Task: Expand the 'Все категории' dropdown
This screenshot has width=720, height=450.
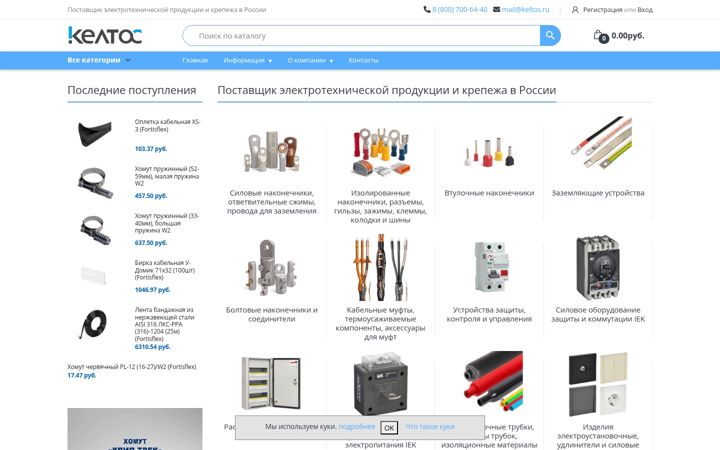Action: [x=99, y=60]
